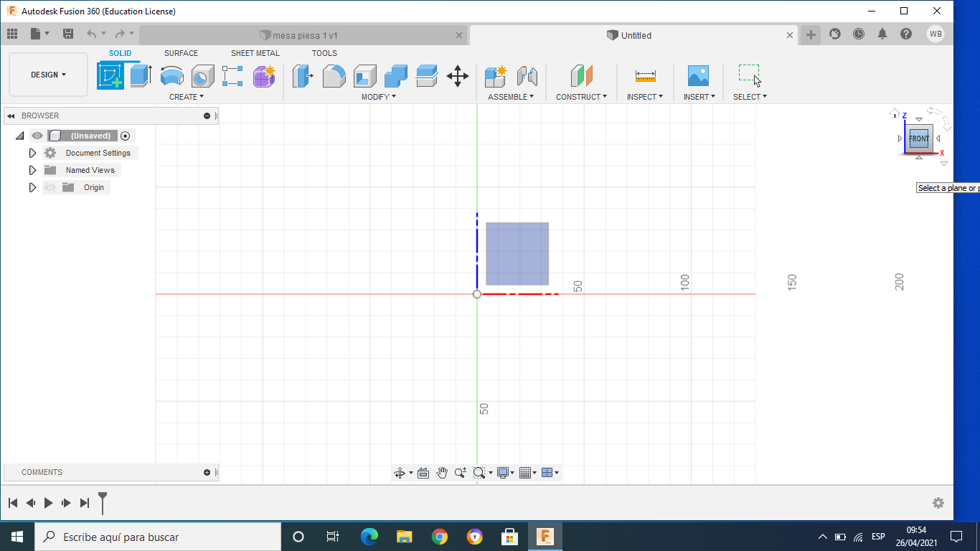Image resolution: width=980 pixels, height=551 pixels.
Task: Add a new design tab
Action: [x=811, y=34]
